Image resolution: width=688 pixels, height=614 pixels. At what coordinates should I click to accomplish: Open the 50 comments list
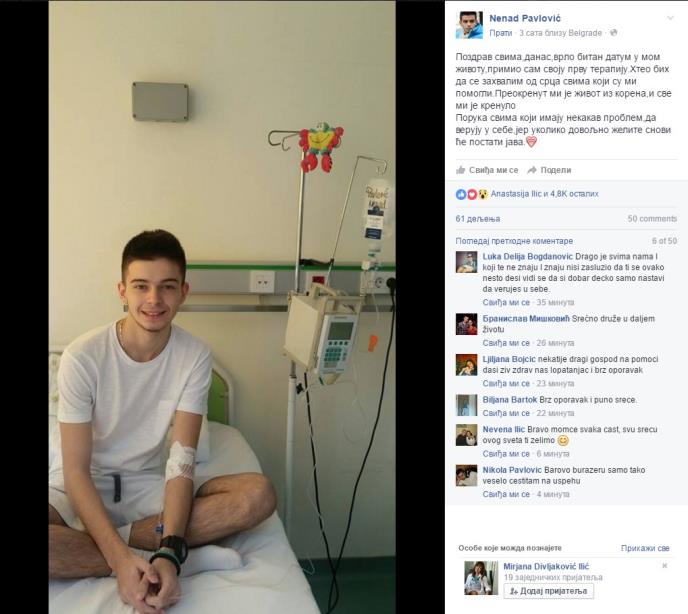click(652, 219)
